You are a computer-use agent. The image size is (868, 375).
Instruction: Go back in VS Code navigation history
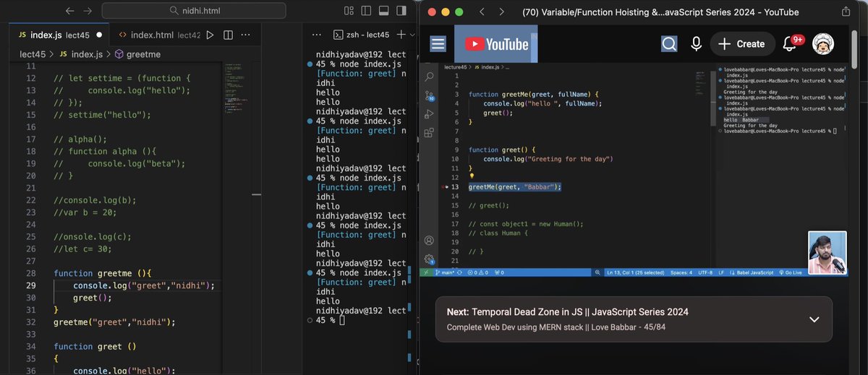coord(69,11)
